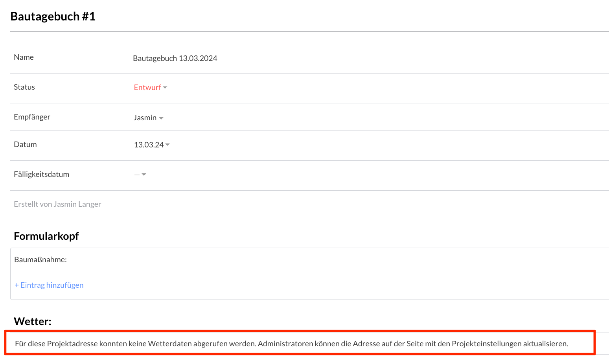This screenshot has height=364, width=609.
Task: Open the 13.03.24 date picker
Action: pyautogui.click(x=149, y=145)
